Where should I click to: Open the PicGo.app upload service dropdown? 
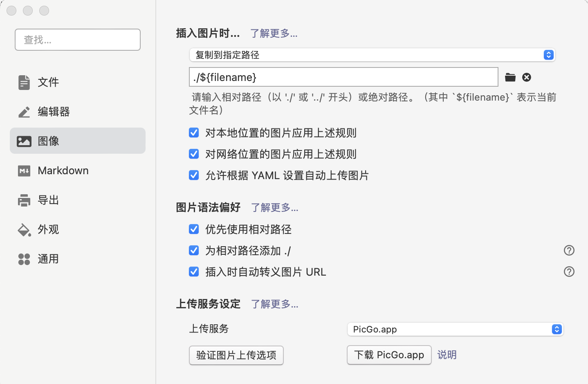pyautogui.click(x=455, y=329)
